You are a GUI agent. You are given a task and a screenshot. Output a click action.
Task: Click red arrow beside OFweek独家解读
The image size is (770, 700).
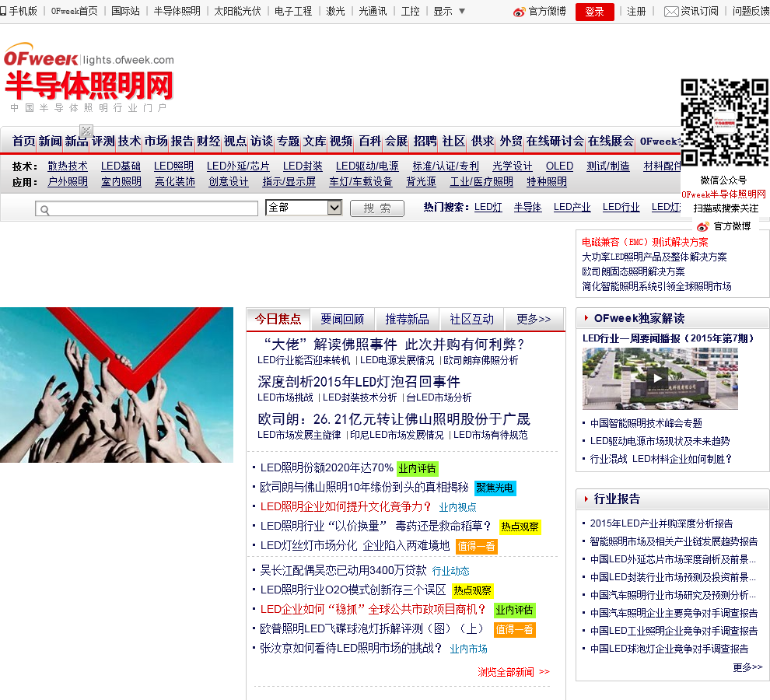[586, 318]
